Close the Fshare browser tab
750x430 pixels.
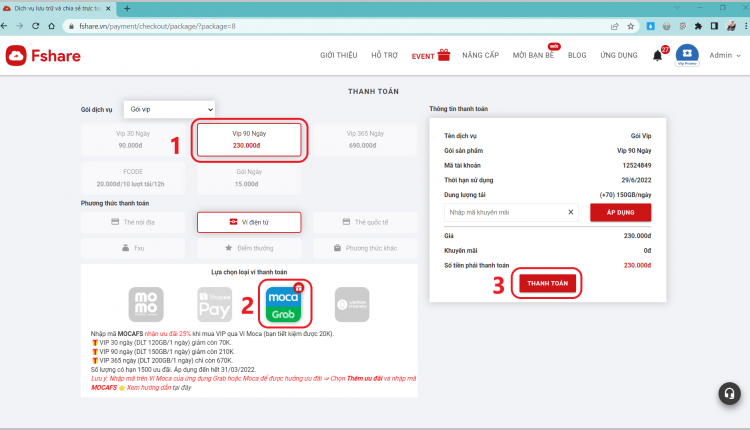108,9
